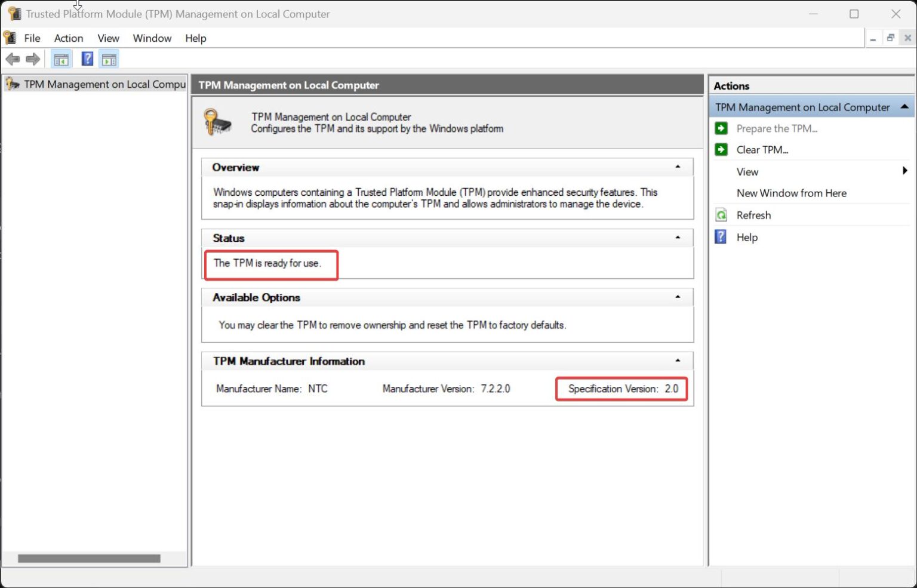The image size is (917, 588).
Task: Toggle the Show/Hide Console Tree icon
Action: tap(61, 59)
